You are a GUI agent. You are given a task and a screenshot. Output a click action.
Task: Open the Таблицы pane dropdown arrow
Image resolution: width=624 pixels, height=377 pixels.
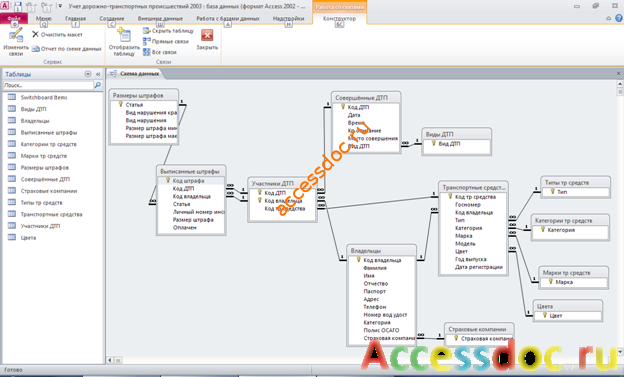pyautogui.click(x=88, y=74)
